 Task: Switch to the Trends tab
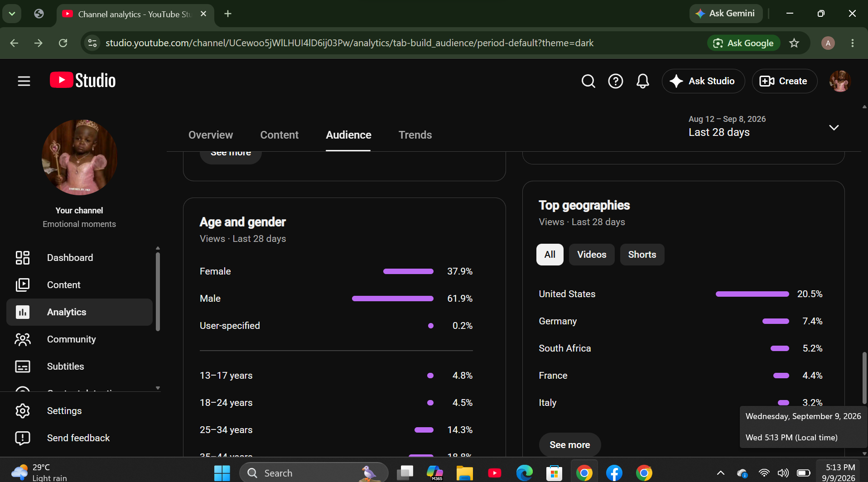(415, 135)
